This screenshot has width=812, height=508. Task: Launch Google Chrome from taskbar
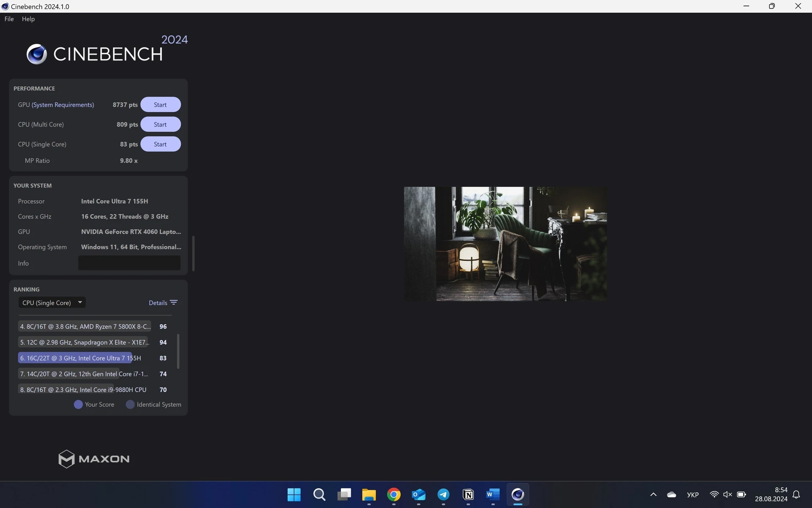coord(394,494)
